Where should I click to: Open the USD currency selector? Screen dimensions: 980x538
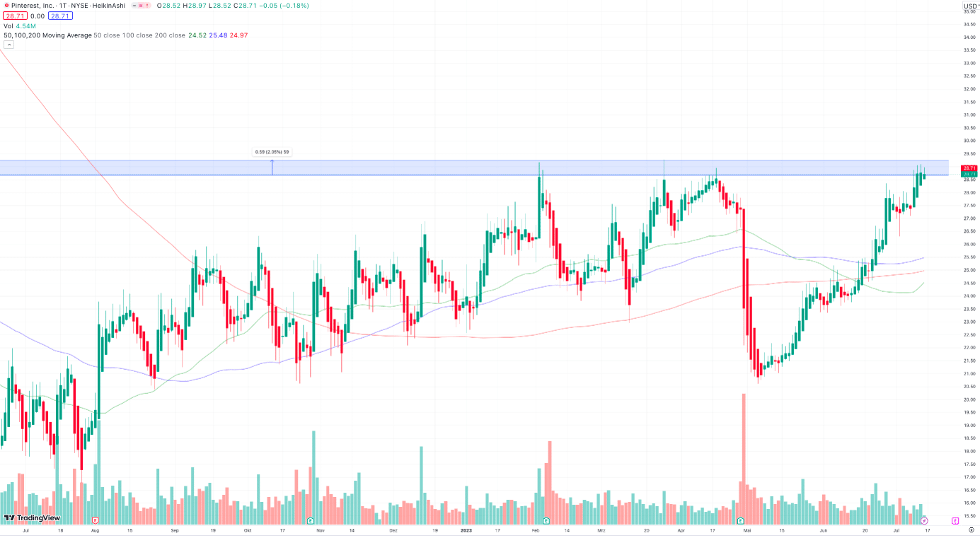[x=969, y=6]
